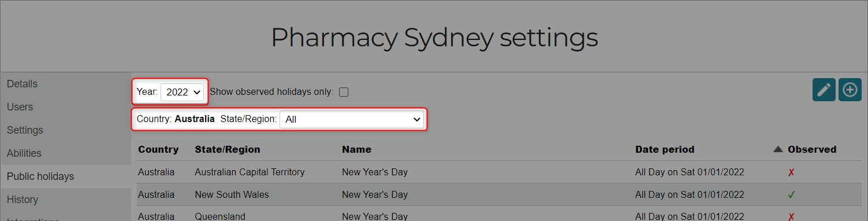
Task: Open Abilities sidebar section
Action: coord(24,153)
